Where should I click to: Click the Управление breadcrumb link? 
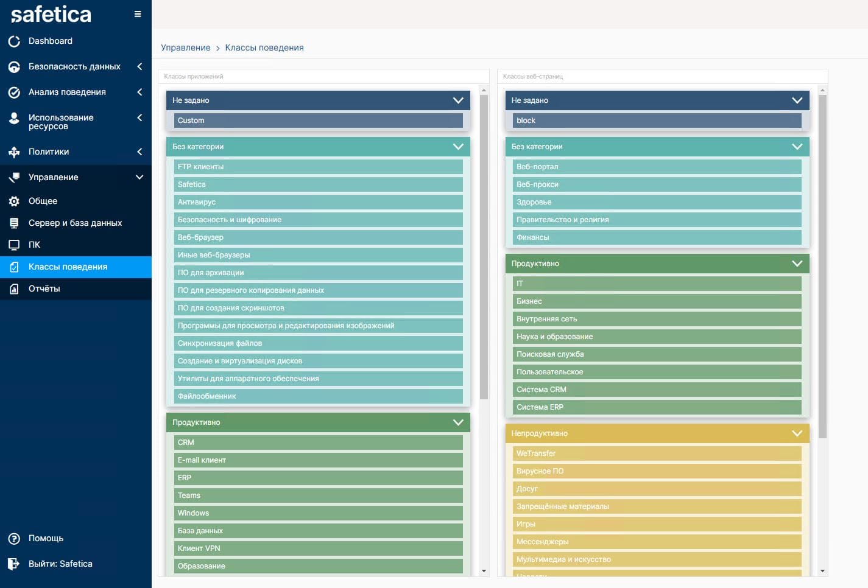(185, 47)
